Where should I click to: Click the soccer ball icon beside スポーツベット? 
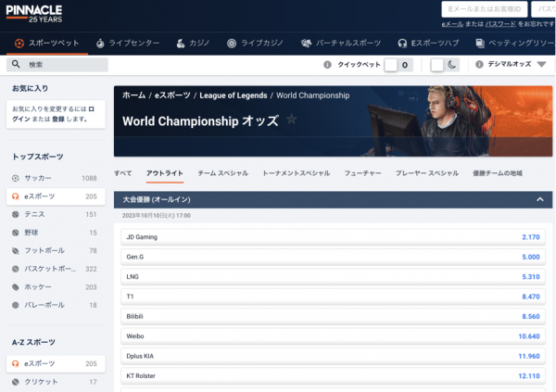coord(19,44)
